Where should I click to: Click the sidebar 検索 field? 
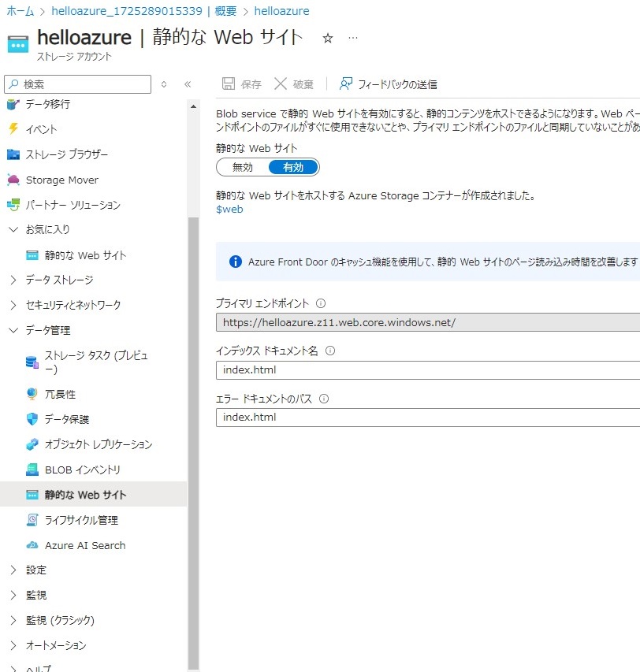[77, 84]
